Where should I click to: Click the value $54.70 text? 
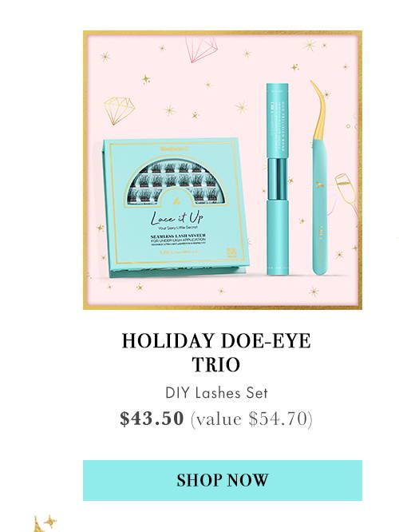tap(251, 419)
